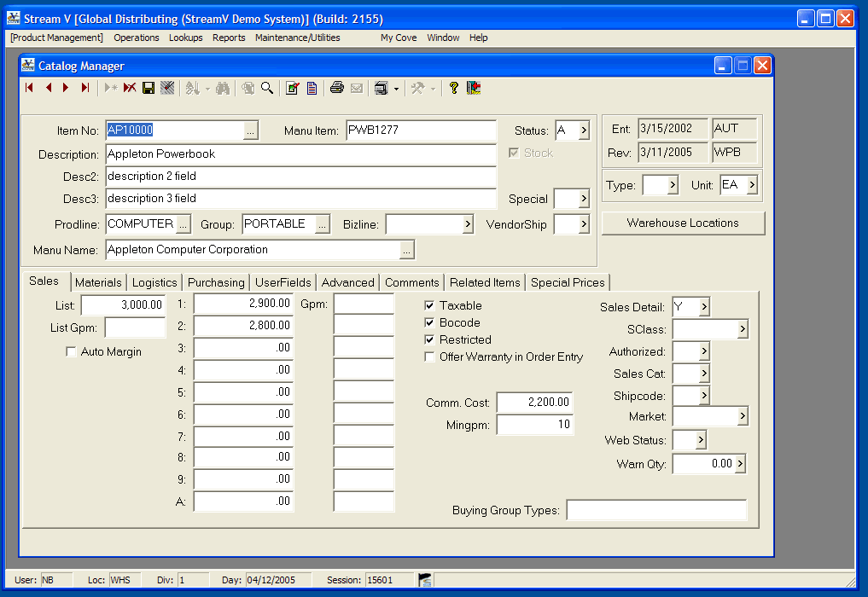Click the sort A-Z toolbar icon

pyautogui.click(x=192, y=88)
